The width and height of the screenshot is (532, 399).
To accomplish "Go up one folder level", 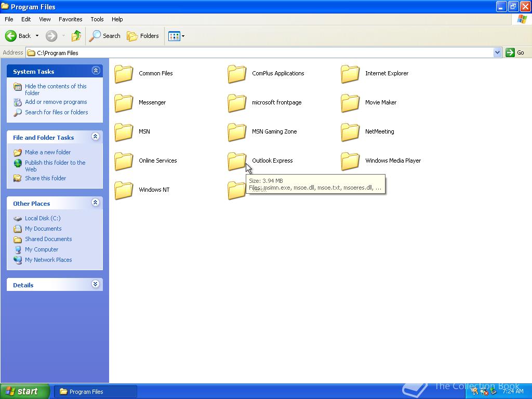I will pos(76,36).
